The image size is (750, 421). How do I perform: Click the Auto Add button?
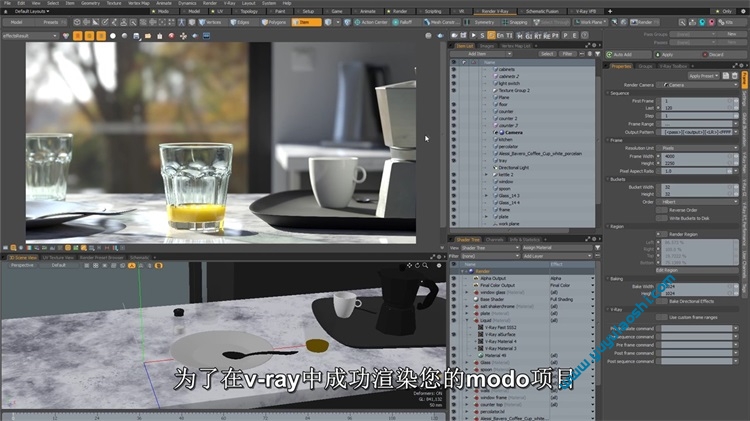(629, 55)
